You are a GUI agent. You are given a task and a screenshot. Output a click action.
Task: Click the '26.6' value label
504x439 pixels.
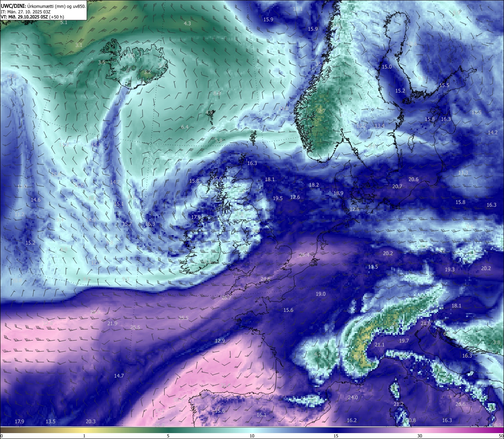pos(460,404)
